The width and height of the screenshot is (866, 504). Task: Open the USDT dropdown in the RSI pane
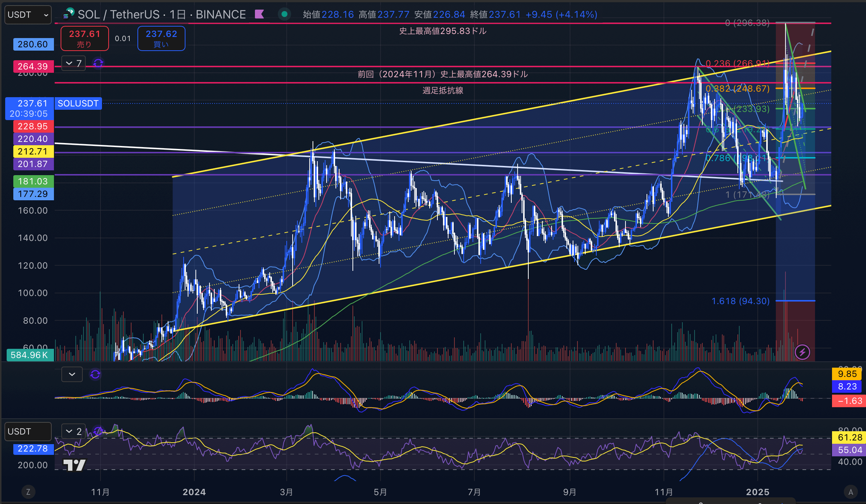pos(28,432)
